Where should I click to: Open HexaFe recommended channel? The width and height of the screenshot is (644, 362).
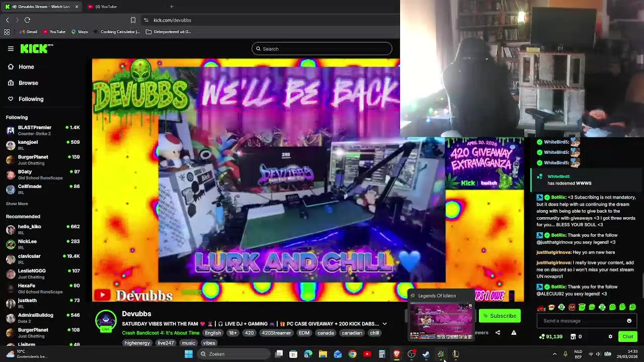coord(43,288)
